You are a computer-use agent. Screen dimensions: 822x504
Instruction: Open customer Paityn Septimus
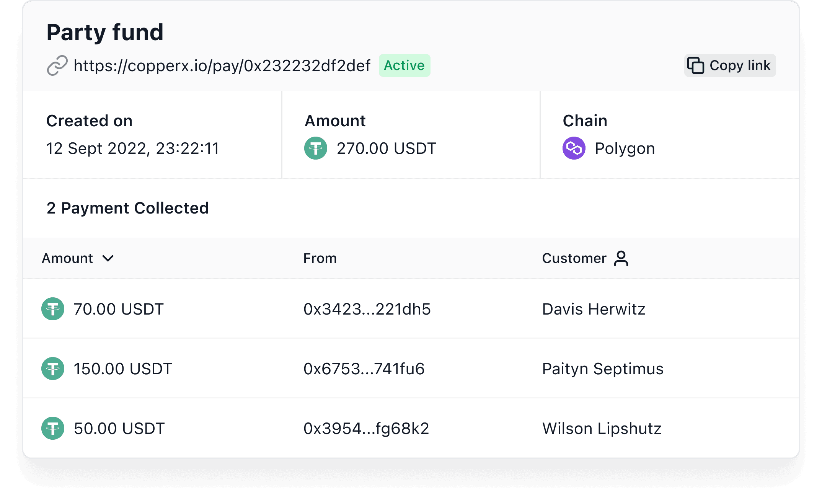click(x=603, y=369)
